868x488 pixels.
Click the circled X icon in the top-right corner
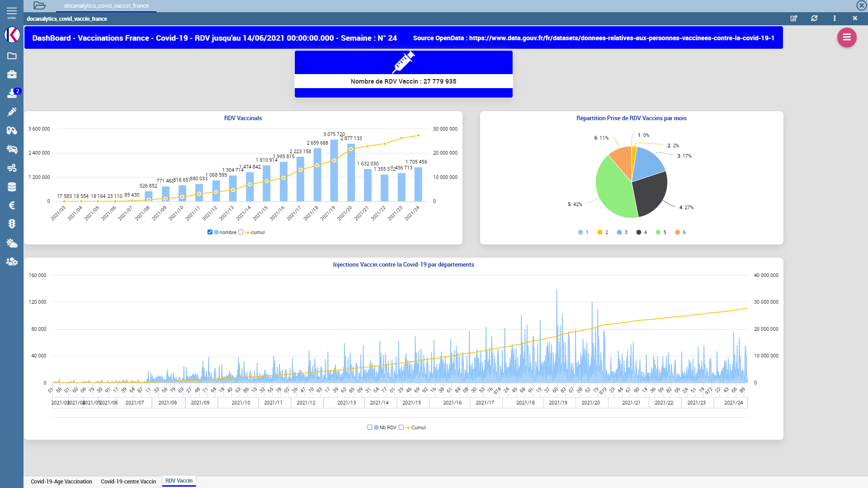point(861,5)
